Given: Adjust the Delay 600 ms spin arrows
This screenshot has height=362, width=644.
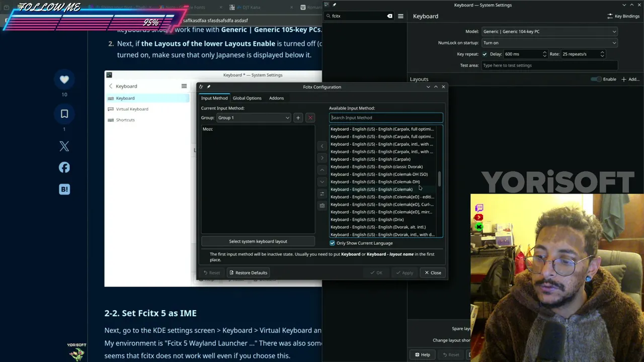Looking at the screenshot, I should point(544,54).
